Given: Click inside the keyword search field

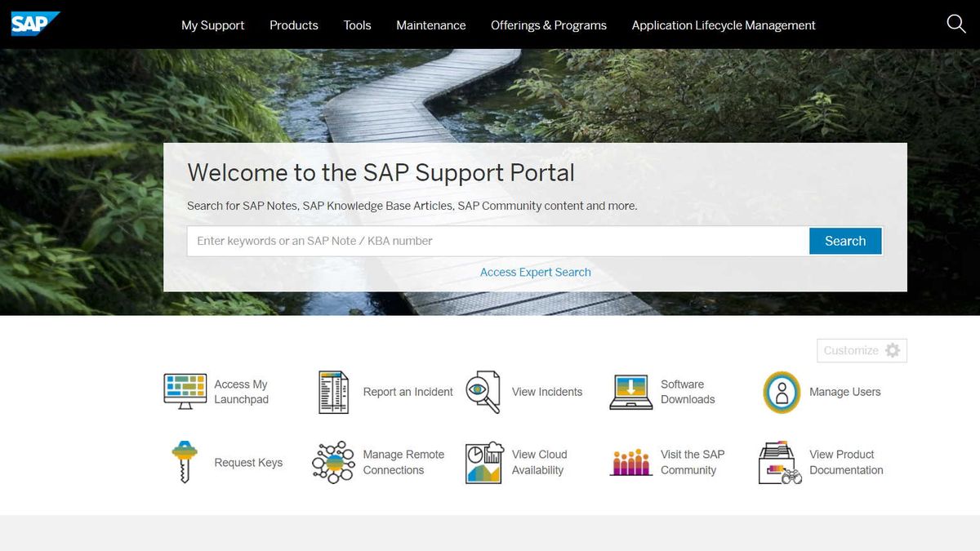Looking at the screenshot, I should click(x=490, y=241).
